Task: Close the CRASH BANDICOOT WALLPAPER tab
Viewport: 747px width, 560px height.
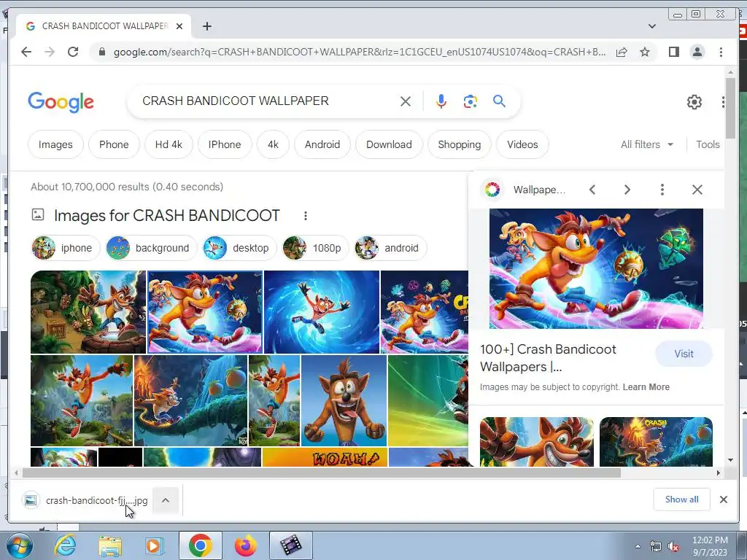Action: click(179, 26)
